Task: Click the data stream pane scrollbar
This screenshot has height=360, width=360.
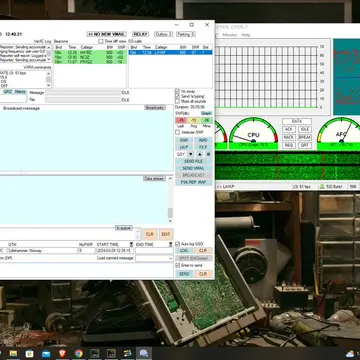Action: tap(170, 200)
